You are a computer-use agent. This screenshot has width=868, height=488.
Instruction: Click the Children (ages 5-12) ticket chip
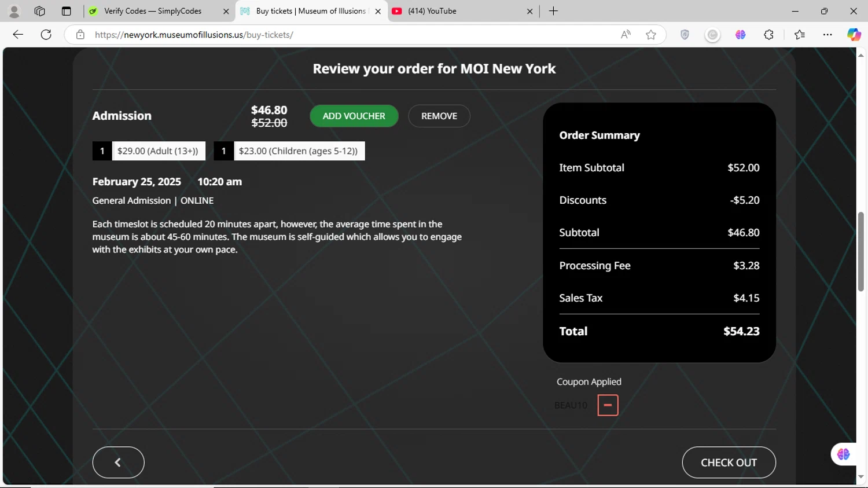click(289, 151)
